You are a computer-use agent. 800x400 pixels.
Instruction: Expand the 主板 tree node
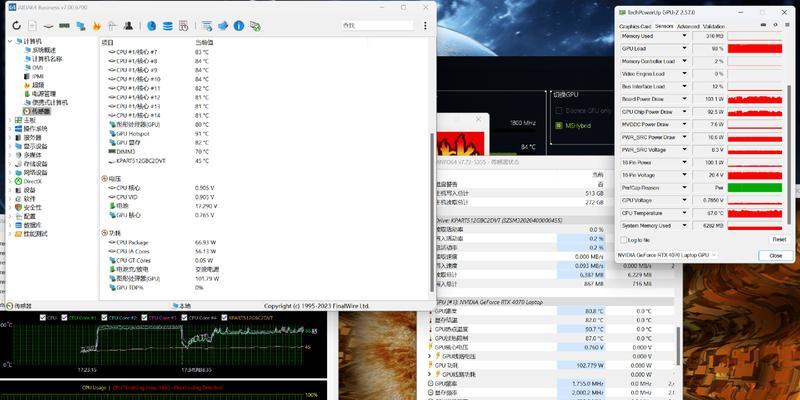[x=10, y=120]
